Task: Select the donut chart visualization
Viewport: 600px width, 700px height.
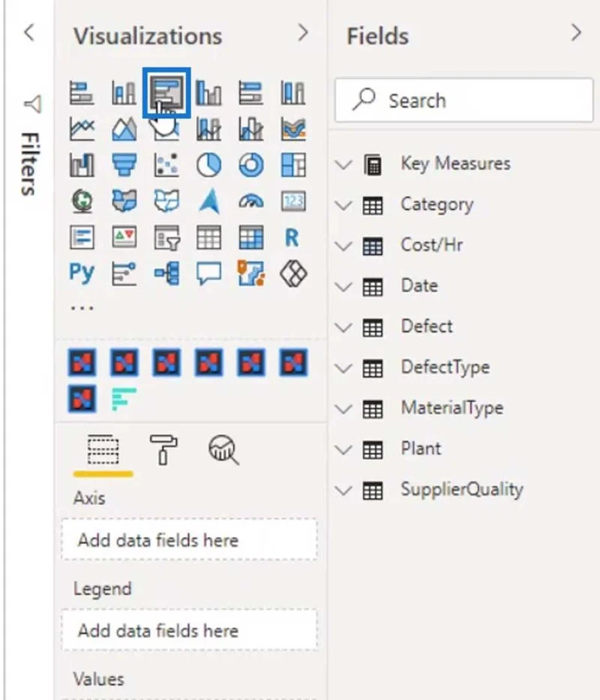Action: point(251,165)
